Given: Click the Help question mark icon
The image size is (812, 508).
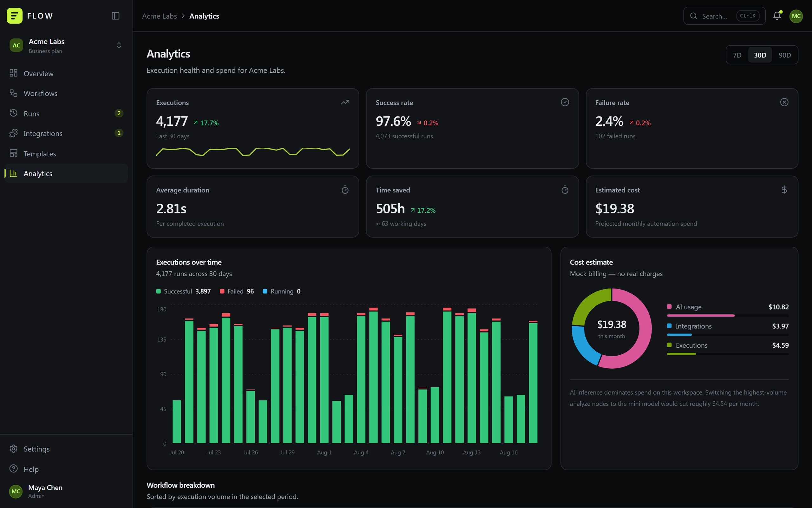Looking at the screenshot, I should pyautogui.click(x=13, y=469).
